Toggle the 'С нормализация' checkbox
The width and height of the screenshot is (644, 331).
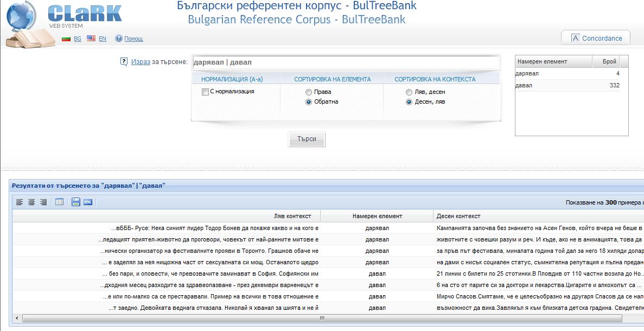(x=205, y=92)
